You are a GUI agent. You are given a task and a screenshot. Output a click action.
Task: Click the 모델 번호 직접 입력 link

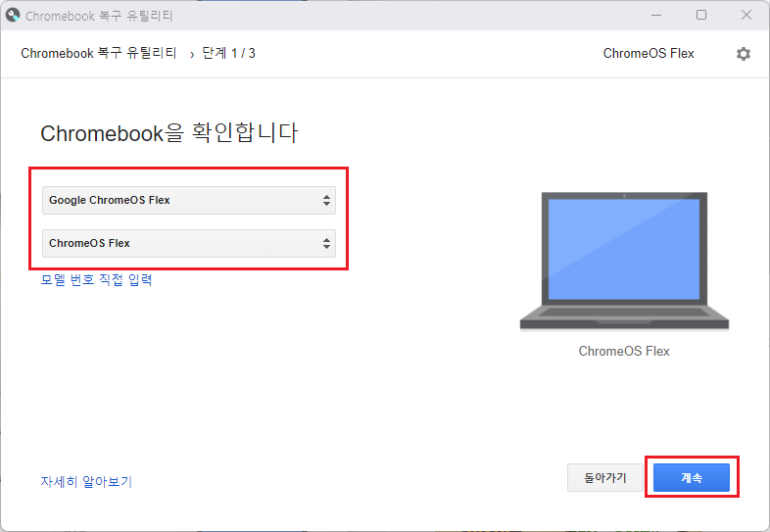pos(96,280)
